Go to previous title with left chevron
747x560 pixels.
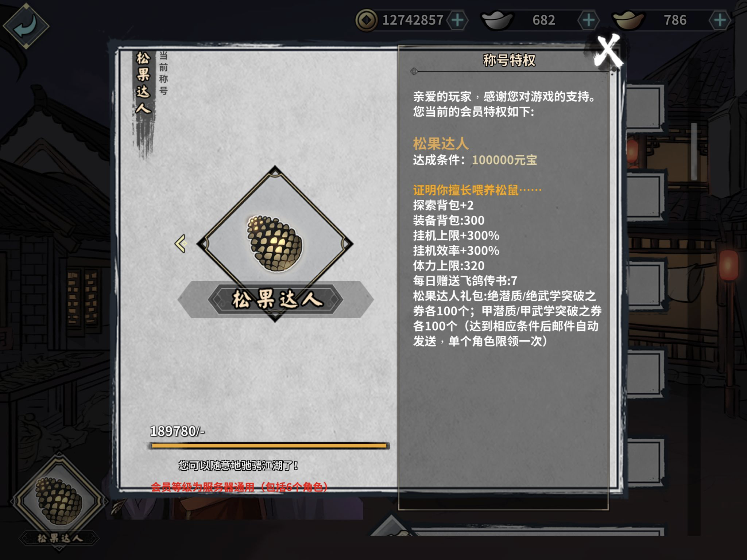(181, 244)
